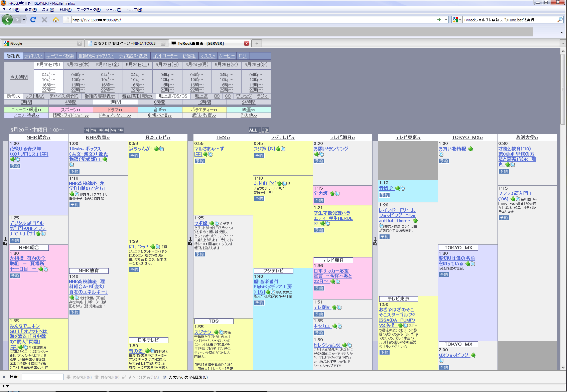
Task: Click Twitter bird icon beside セレクションX
Action: click(350, 345)
